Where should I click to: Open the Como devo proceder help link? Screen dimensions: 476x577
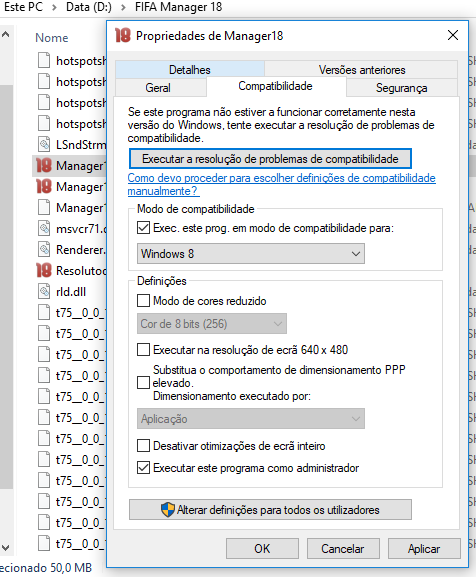(281, 184)
